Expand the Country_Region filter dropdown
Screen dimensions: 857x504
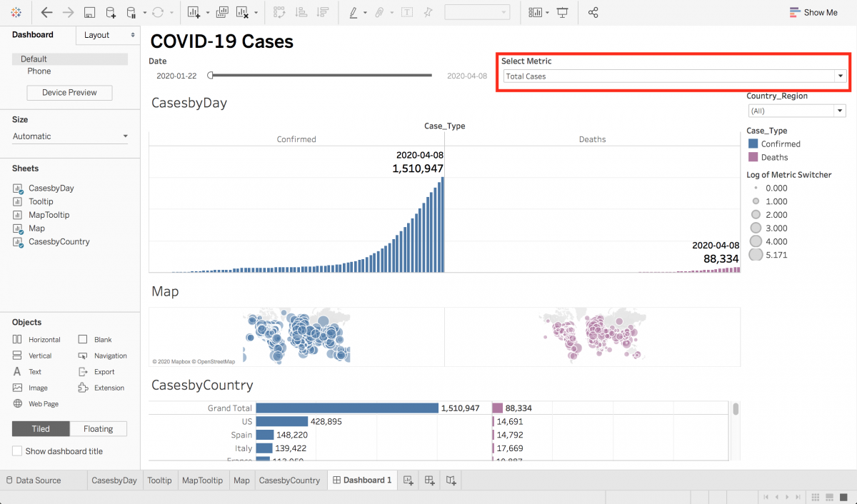point(796,111)
